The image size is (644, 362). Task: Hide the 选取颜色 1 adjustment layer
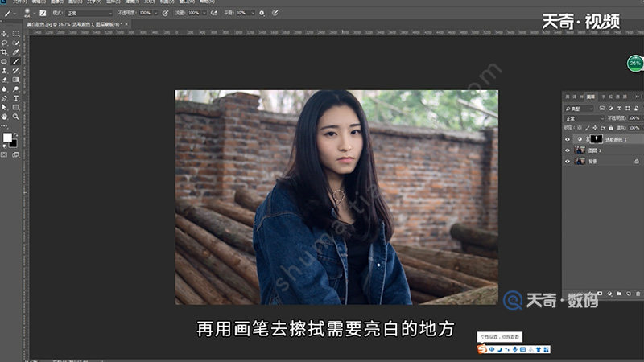pos(568,139)
